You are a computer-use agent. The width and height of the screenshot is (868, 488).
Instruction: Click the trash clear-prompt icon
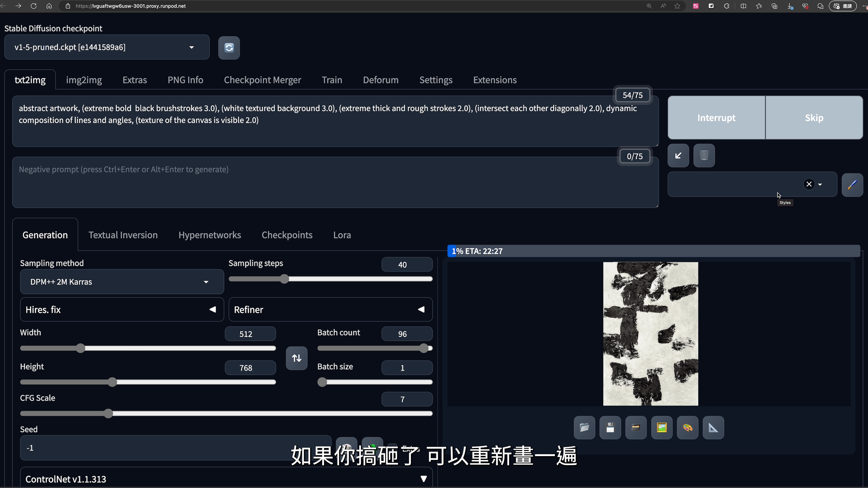pos(704,156)
